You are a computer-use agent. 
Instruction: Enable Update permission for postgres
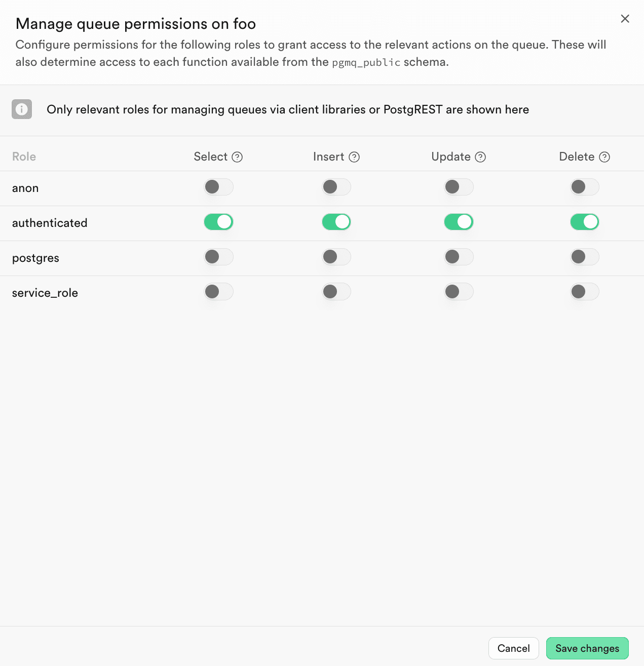click(x=459, y=257)
